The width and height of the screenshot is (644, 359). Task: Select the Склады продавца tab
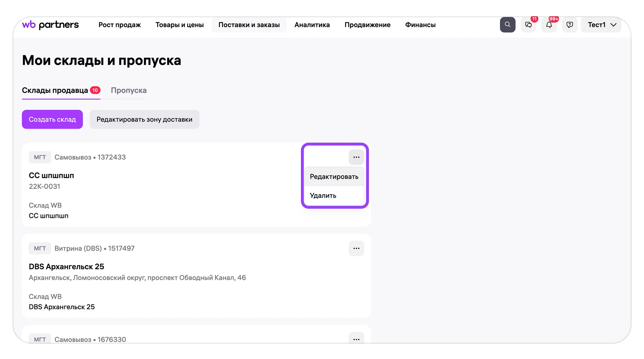click(55, 90)
